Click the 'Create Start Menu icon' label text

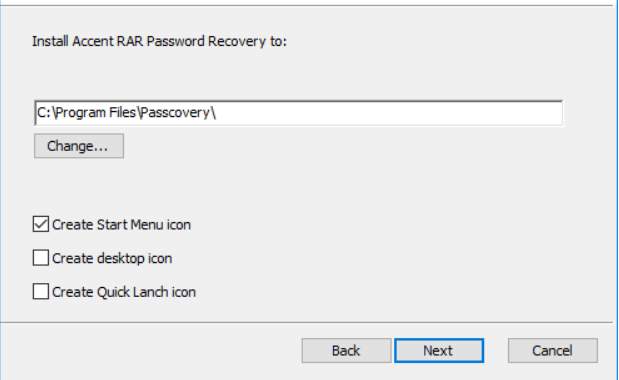point(122,225)
